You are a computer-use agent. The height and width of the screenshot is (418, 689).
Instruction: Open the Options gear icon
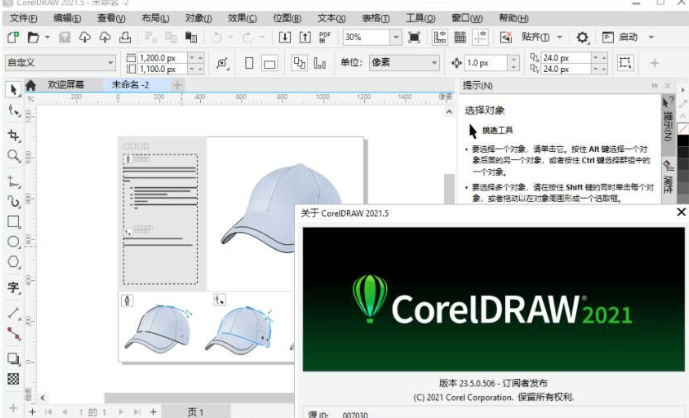click(x=583, y=37)
